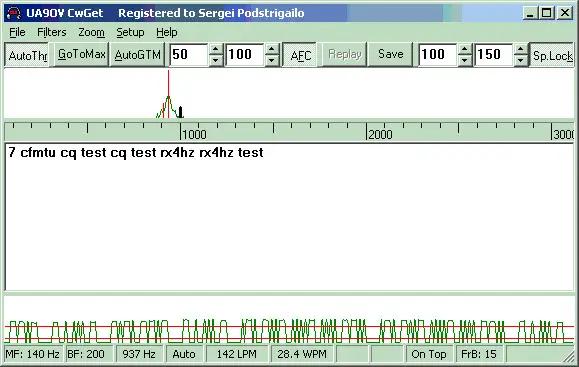Screen dimensions: 579x367
Task: Click the signal peak in the spectrum display
Action: pos(168,97)
